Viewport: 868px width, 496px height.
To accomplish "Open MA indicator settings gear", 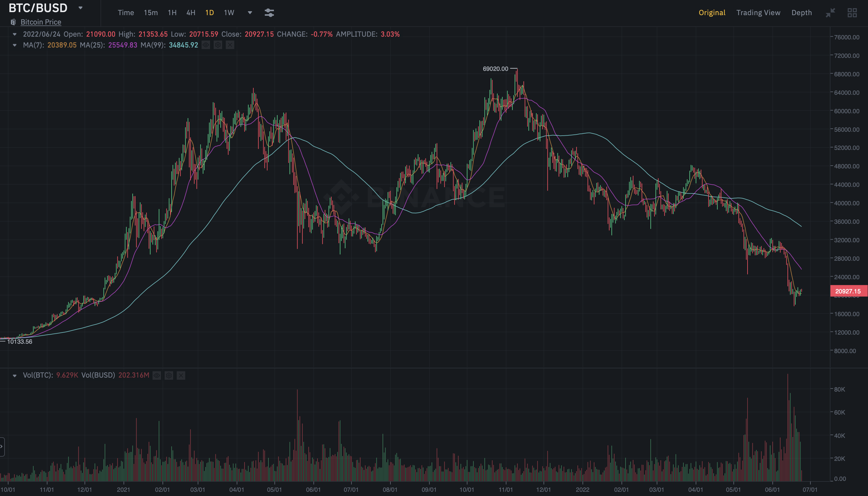I will pyautogui.click(x=218, y=45).
